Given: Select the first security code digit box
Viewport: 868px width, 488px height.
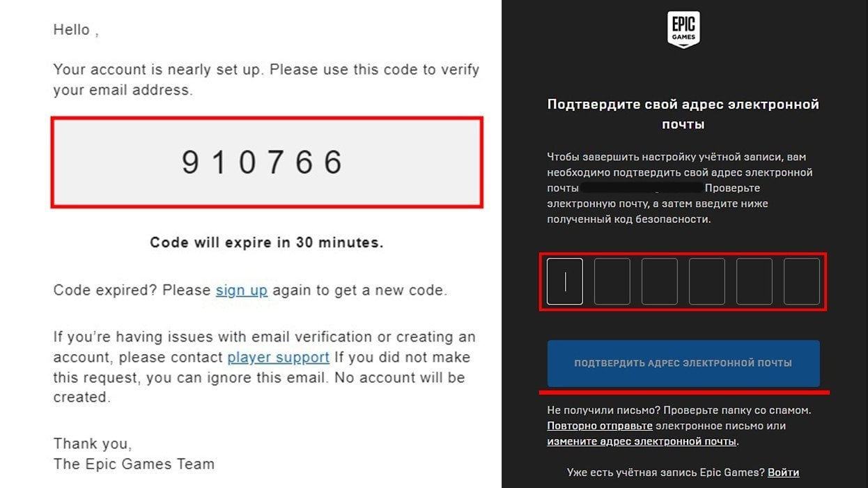Looking at the screenshot, I should (x=565, y=282).
